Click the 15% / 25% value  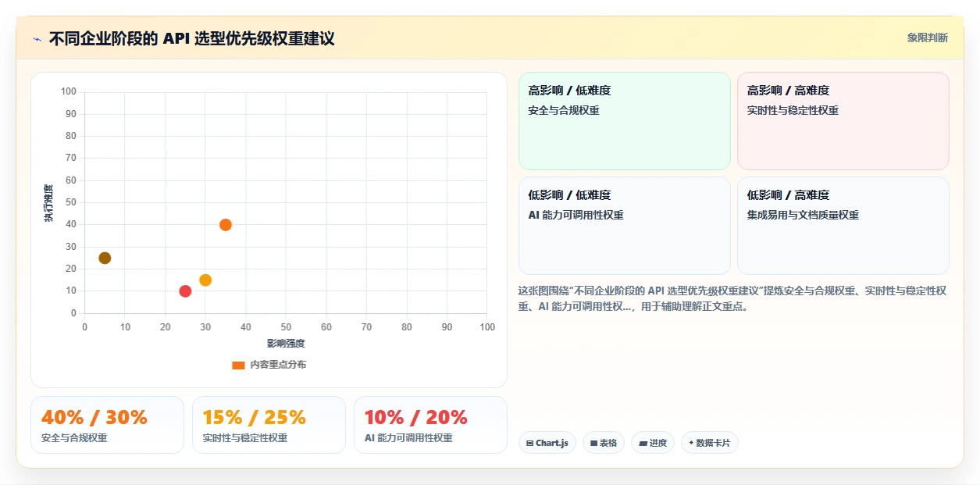click(255, 417)
